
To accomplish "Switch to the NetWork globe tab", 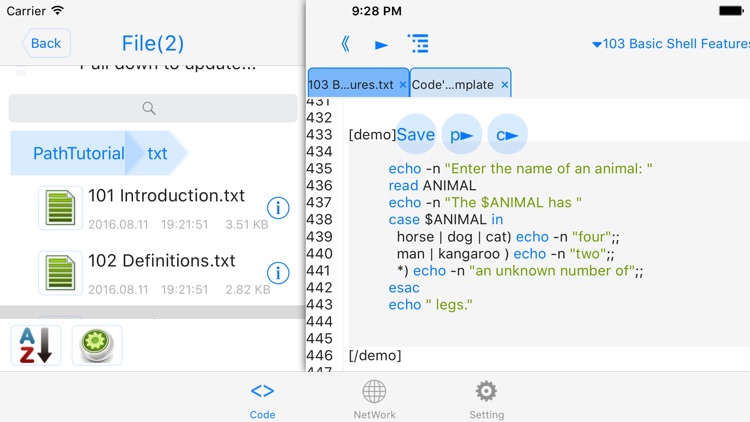I will point(374,398).
